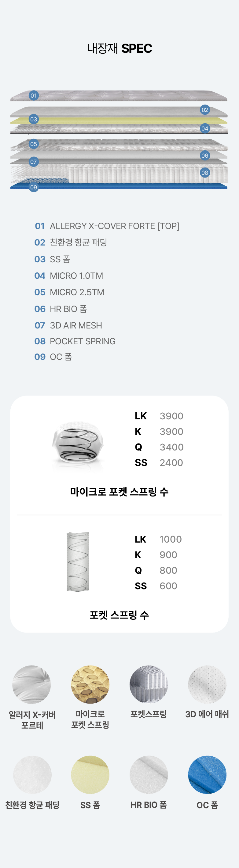Click the 04 badge on the mattress diagram

pyautogui.click(x=204, y=128)
